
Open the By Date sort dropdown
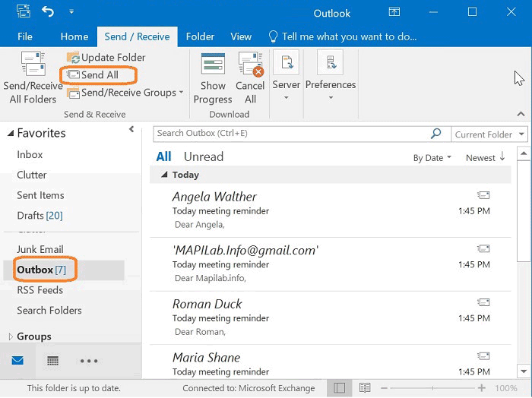click(x=432, y=158)
